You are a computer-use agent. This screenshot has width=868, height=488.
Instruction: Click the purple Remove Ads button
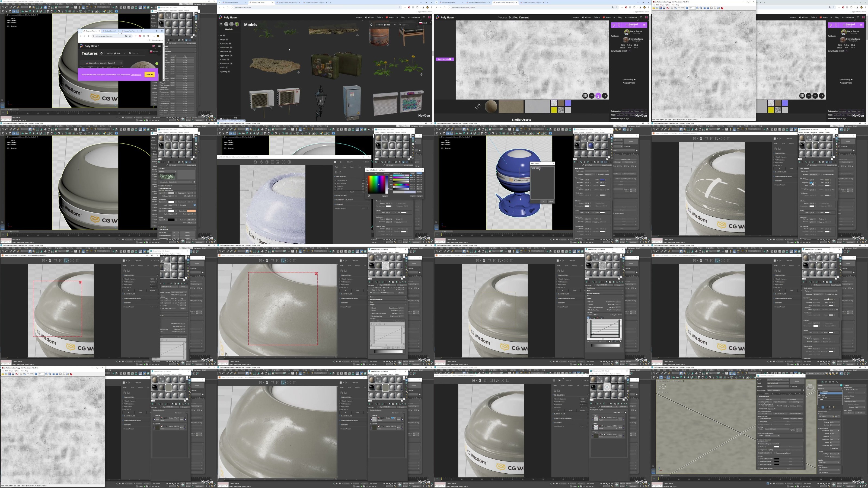[445, 59]
